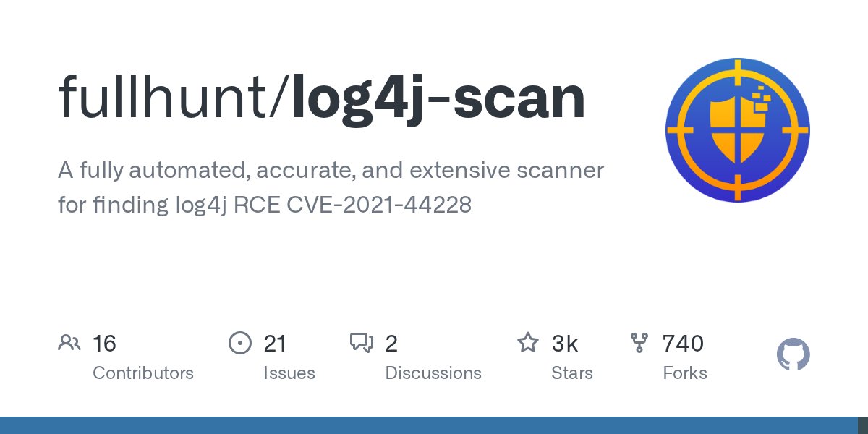Click the 21 issues count

coord(275,343)
